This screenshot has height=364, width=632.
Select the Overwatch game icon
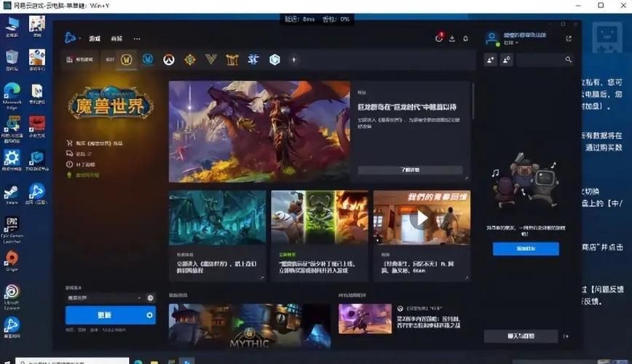(169, 60)
